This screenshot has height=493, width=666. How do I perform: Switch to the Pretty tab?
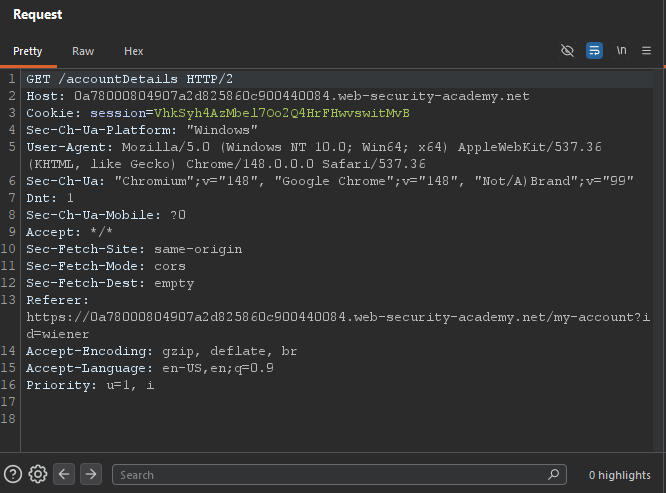coord(28,51)
